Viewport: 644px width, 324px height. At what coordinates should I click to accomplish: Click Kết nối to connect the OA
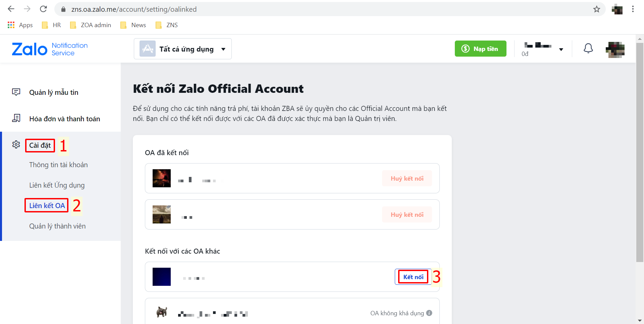point(413,277)
